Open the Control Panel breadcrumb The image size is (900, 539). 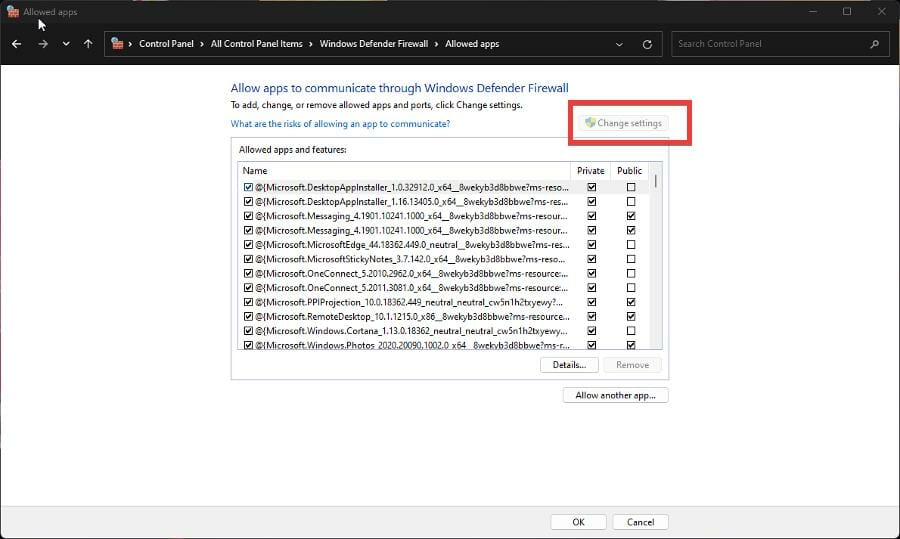pos(166,44)
